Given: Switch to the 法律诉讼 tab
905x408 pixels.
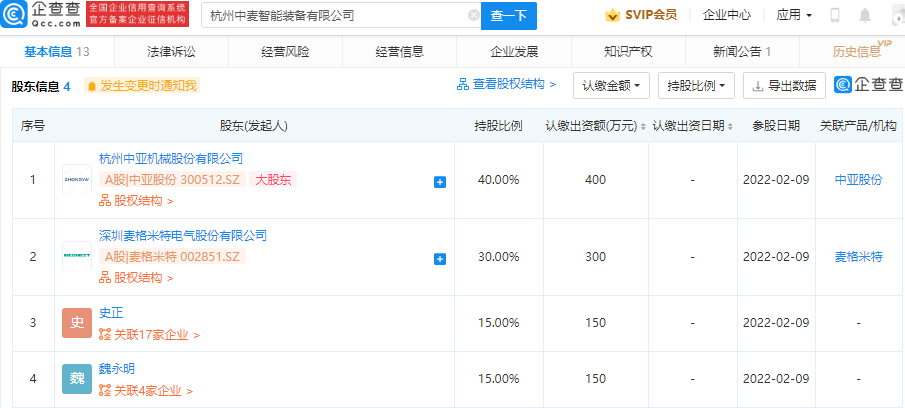Looking at the screenshot, I should point(173,51).
